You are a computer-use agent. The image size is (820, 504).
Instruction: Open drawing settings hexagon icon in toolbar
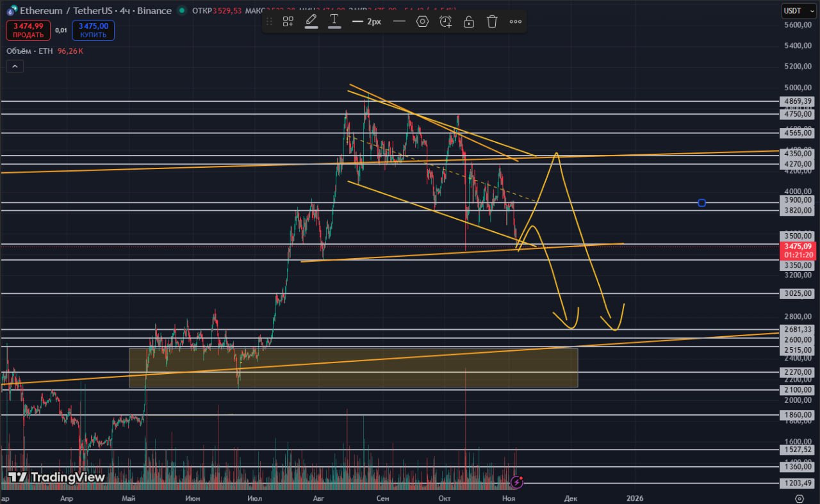422,22
